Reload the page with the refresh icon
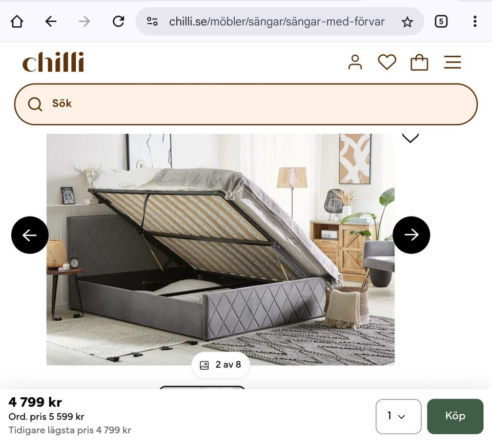The height and width of the screenshot is (448, 492). (x=118, y=22)
